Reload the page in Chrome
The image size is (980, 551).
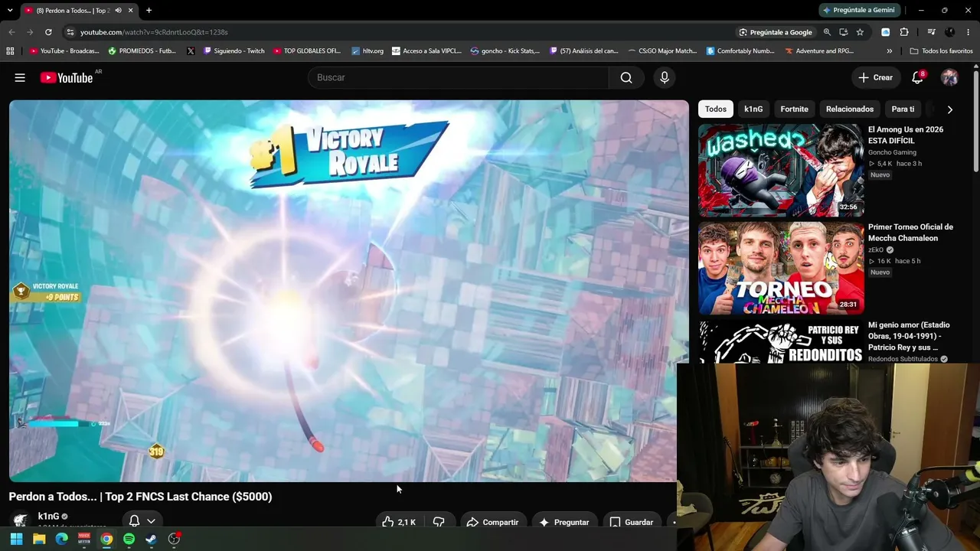(x=48, y=32)
